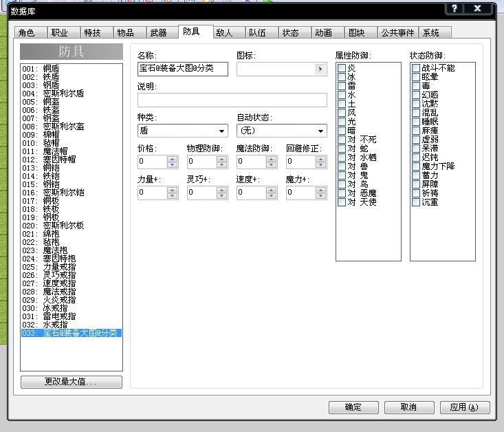Open the 特技 tab
The width and height of the screenshot is (504, 432).
point(97,32)
